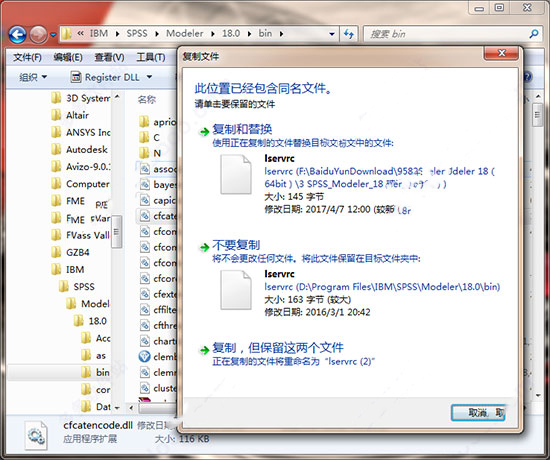This screenshot has height=460, width=550.
Task: Select the bin folder in tree
Action: (95, 372)
